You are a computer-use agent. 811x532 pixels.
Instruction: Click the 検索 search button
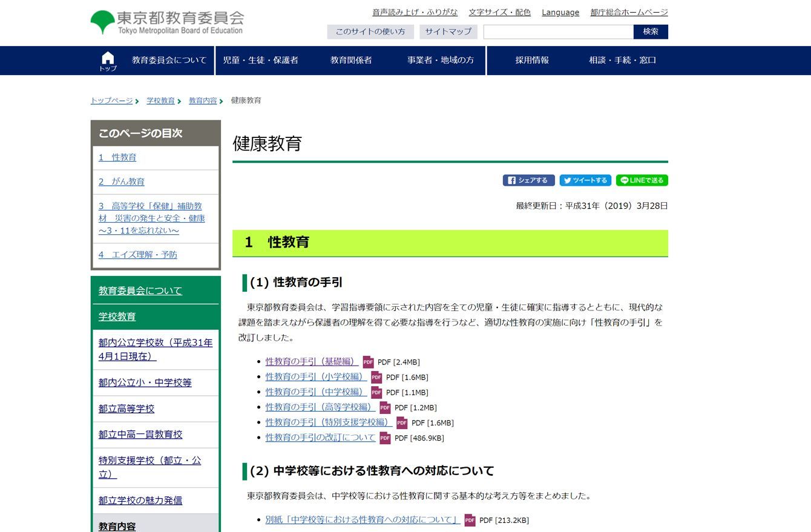point(651,31)
